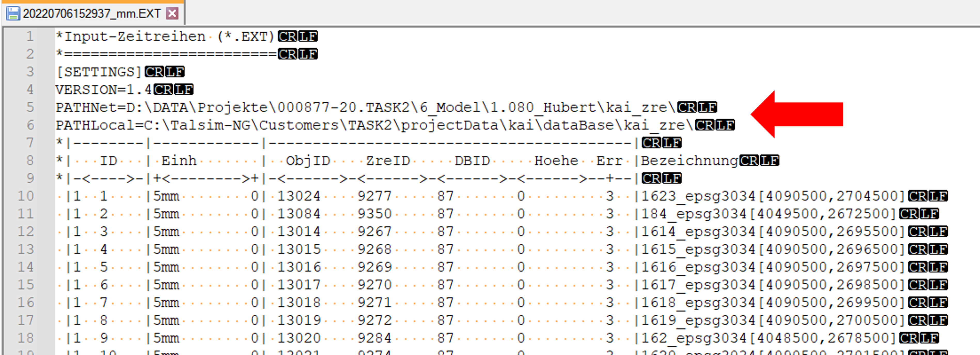
Task: Click the ZreID column header text
Action: click(388, 161)
